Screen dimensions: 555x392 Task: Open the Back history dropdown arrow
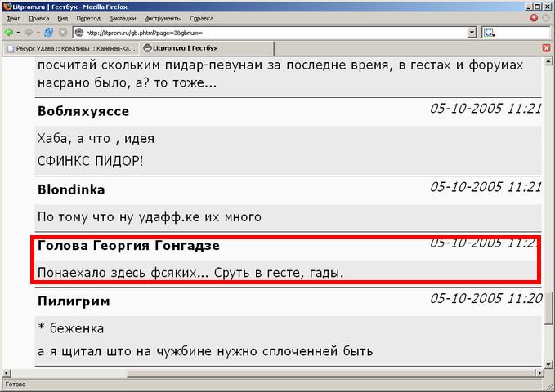pyautogui.click(x=18, y=33)
